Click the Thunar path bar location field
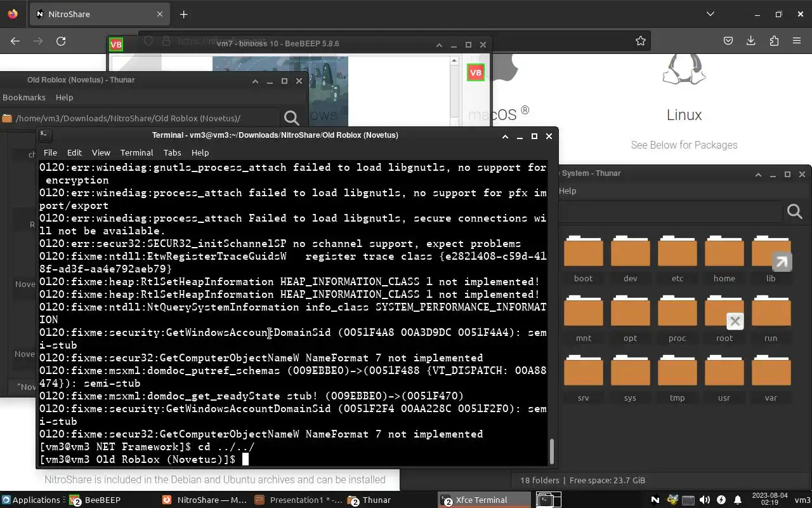This screenshot has width=812, height=508. click(140, 118)
